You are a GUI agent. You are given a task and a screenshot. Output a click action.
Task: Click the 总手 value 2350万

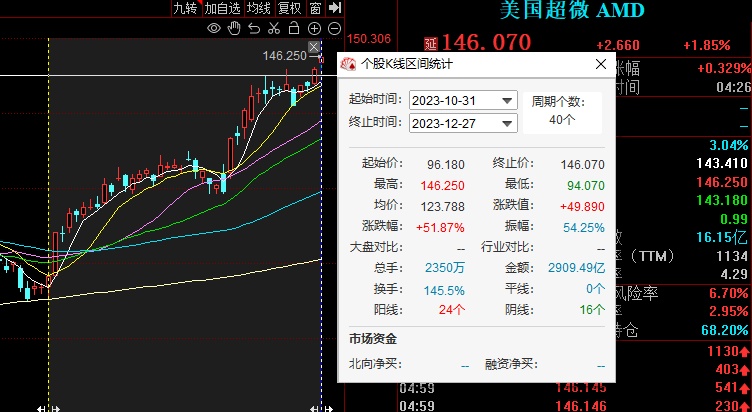445,268
